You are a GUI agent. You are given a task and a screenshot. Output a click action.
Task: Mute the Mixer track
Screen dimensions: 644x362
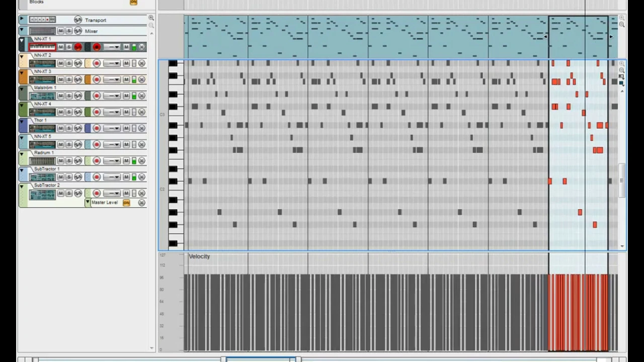pyautogui.click(x=61, y=31)
